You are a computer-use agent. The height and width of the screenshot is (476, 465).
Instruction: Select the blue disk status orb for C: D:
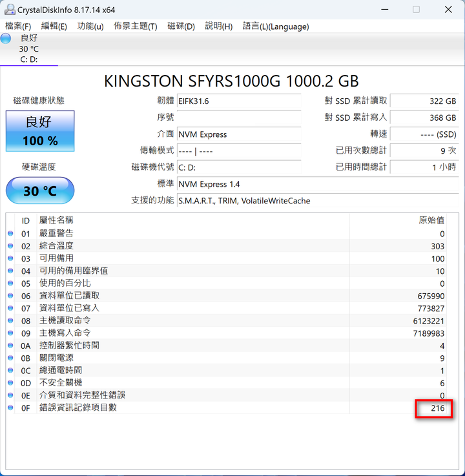point(6,39)
